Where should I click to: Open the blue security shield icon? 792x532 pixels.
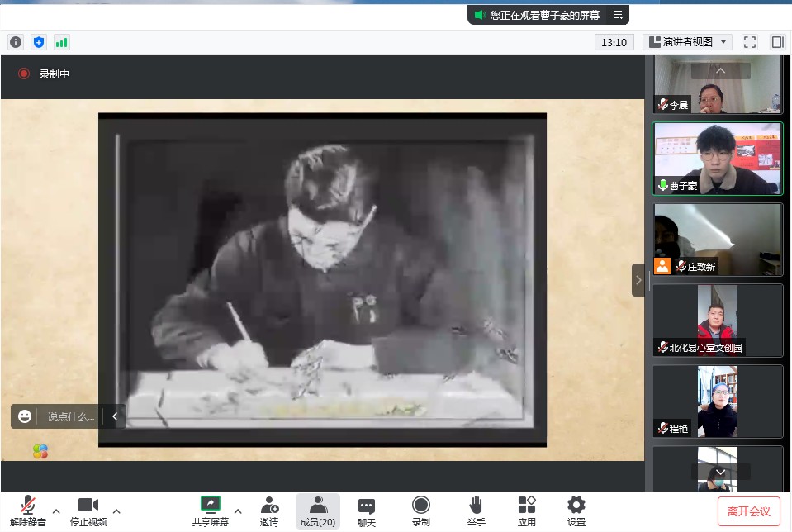[x=39, y=42]
